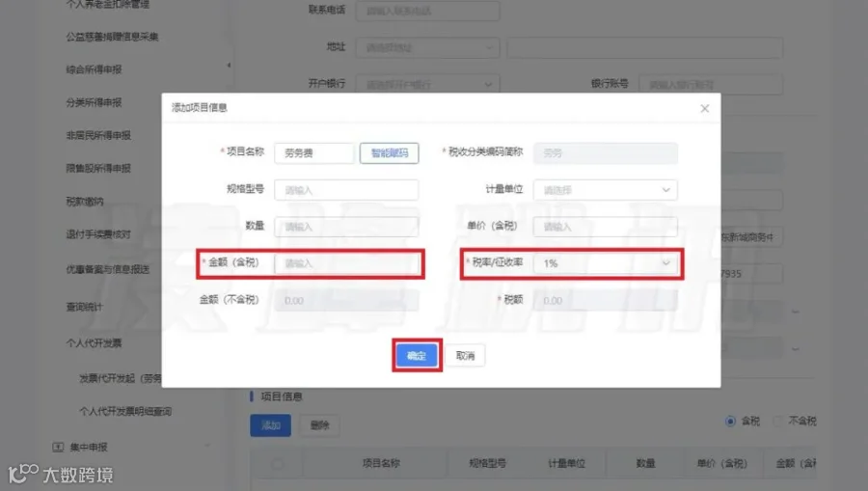Expand 个人代开发票 sidebar section
868x491 pixels.
[x=95, y=343]
